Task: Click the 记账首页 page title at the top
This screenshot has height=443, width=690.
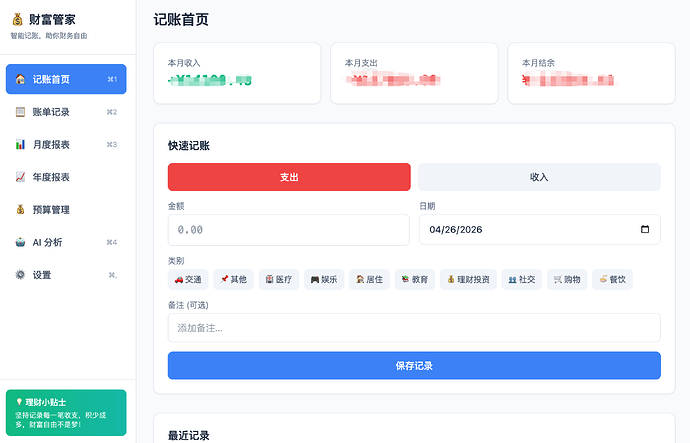Action: point(181,20)
